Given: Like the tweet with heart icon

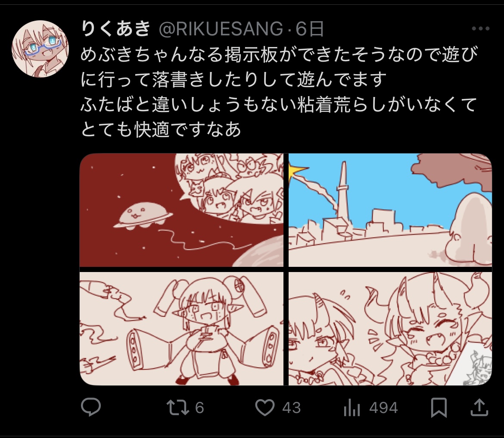Looking at the screenshot, I should 265,407.
